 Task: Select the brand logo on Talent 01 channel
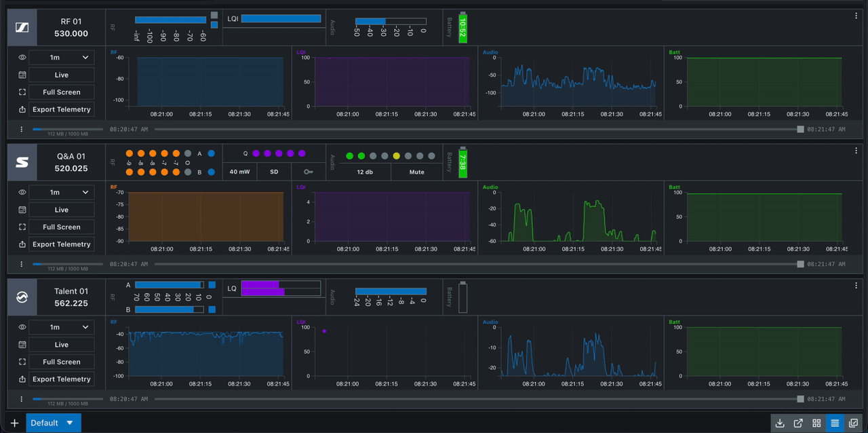pos(21,297)
